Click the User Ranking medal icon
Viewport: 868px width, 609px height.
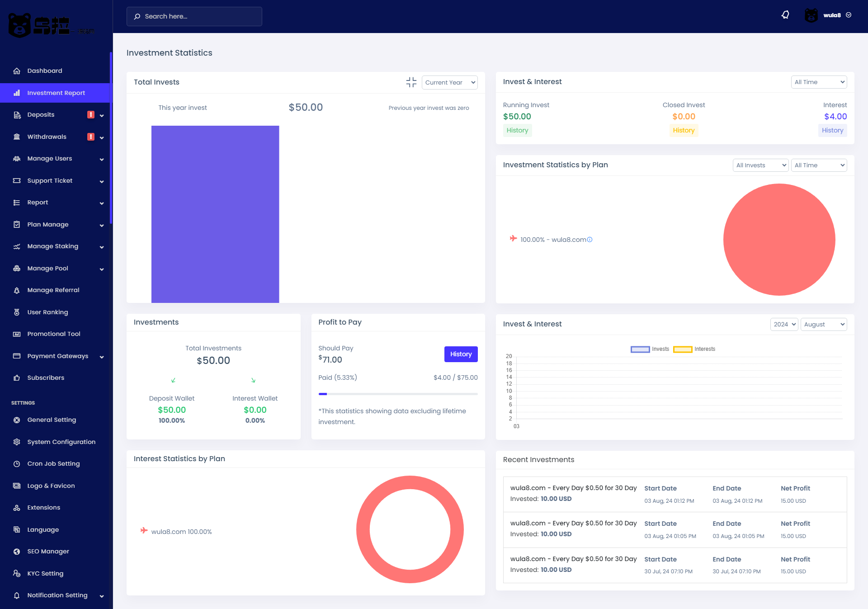(17, 312)
